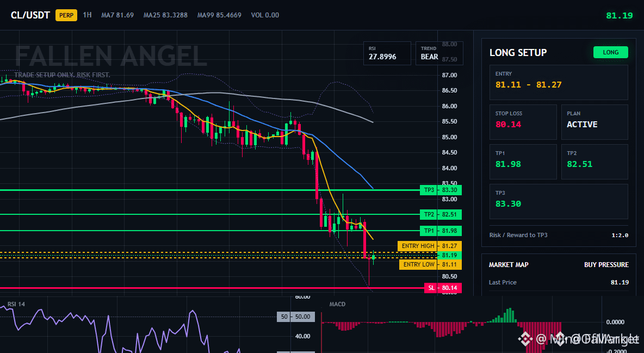This screenshot has height=353, width=644.
Task: Click the green 81.19 price in header
Action: tap(620, 16)
